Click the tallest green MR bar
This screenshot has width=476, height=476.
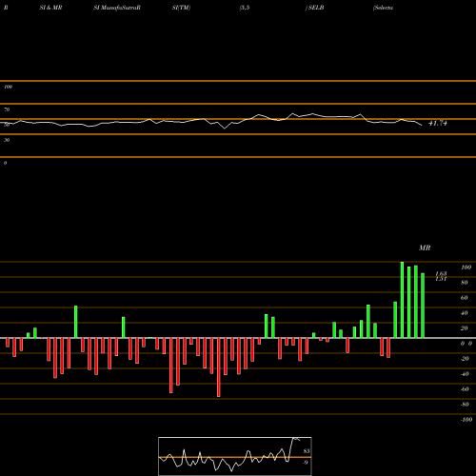click(x=402, y=300)
